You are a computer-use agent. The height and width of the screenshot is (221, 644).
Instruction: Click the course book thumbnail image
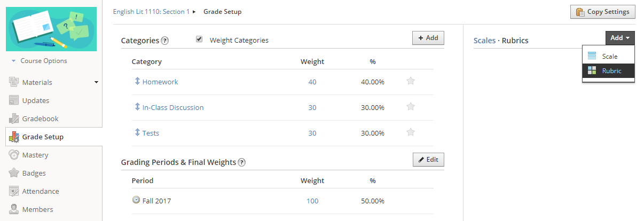(51, 29)
